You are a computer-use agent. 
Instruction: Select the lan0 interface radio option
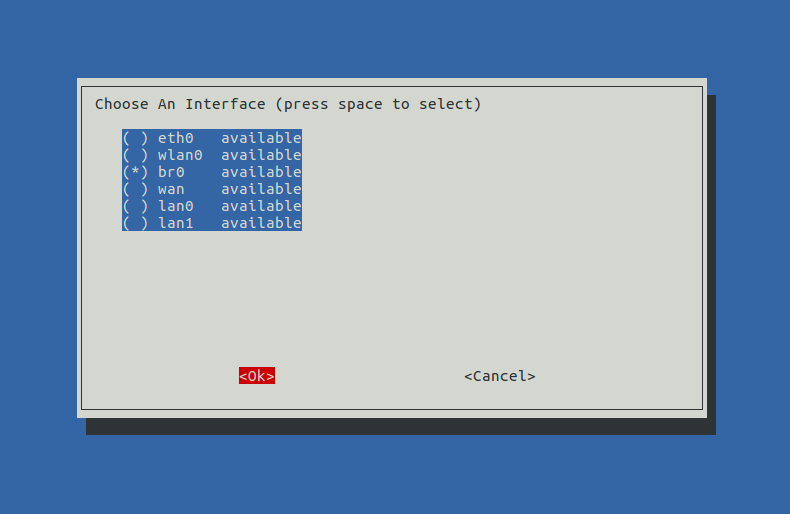(212, 206)
